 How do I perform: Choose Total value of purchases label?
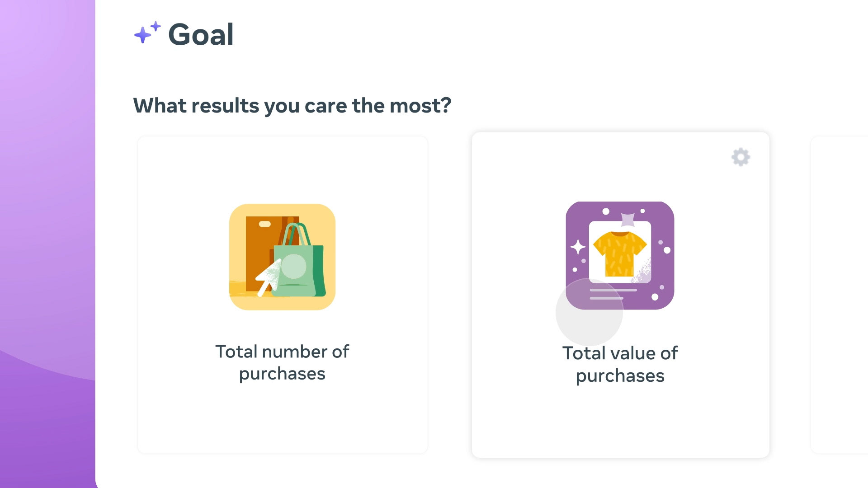point(620,364)
